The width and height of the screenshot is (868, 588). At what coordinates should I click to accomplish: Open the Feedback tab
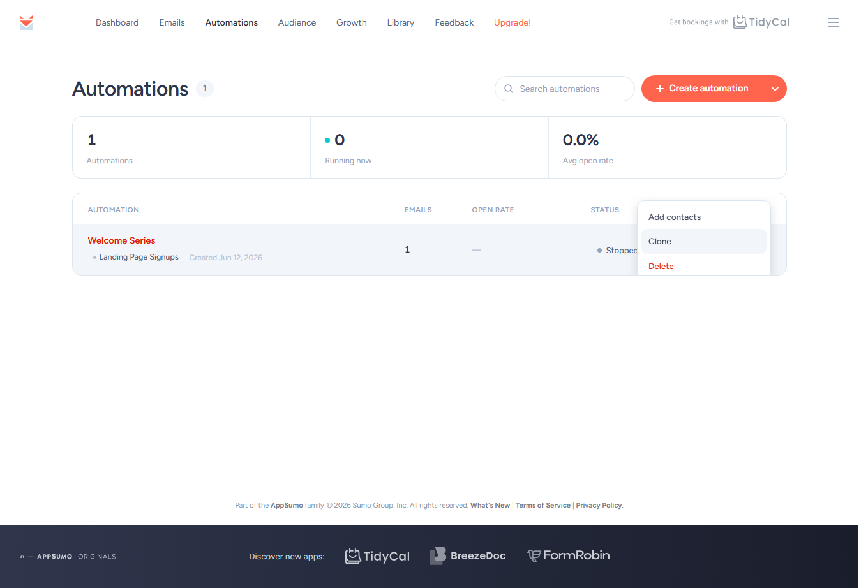click(454, 22)
